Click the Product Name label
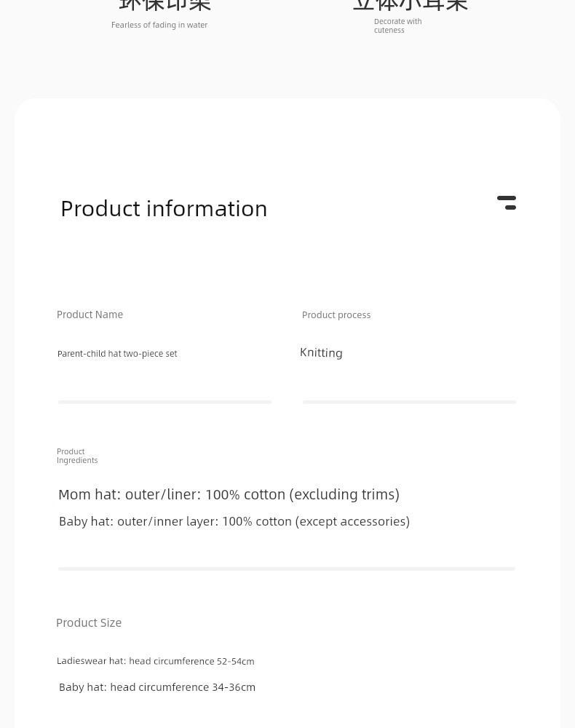Image resolution: width=575 pixels, height=728 pixels. click(90, 314)
